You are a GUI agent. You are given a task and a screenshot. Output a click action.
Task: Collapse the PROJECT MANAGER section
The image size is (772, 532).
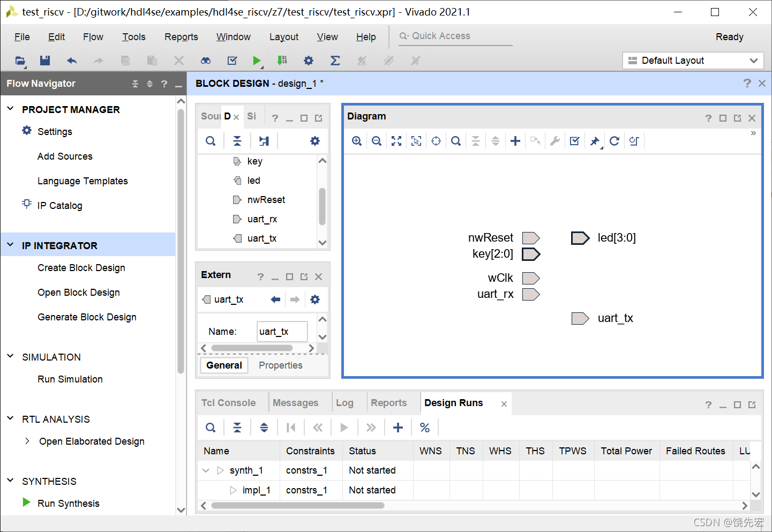click(x=10, y=109)
